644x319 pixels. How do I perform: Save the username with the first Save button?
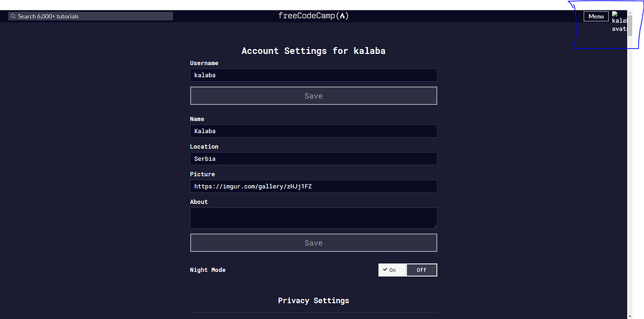point(313,96)
